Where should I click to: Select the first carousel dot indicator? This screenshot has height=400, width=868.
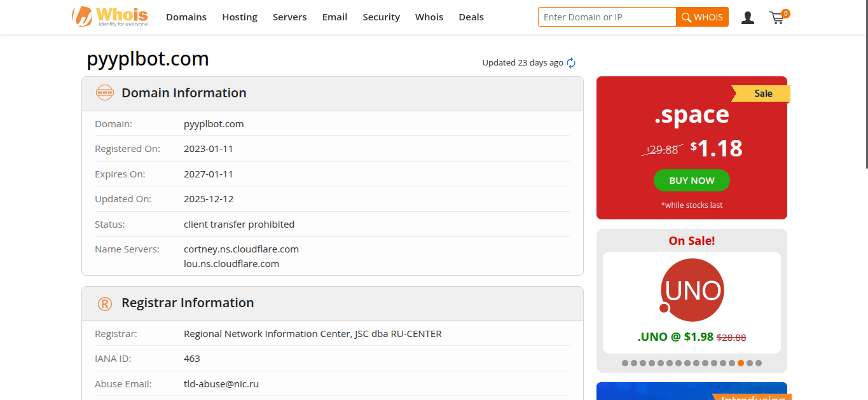(x=625, y=363)
